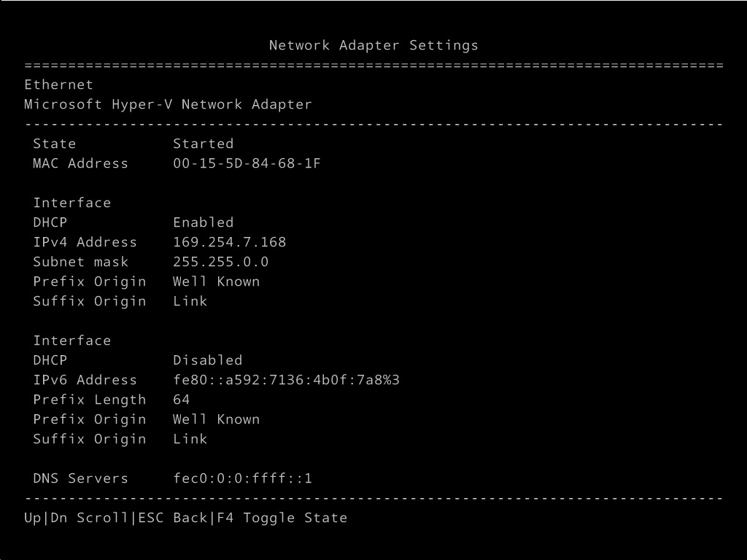Viewport: 747px width, 560px height.
Task: Click the ESC Back hint
Action: pyautogui.click(x=174, y=518)
